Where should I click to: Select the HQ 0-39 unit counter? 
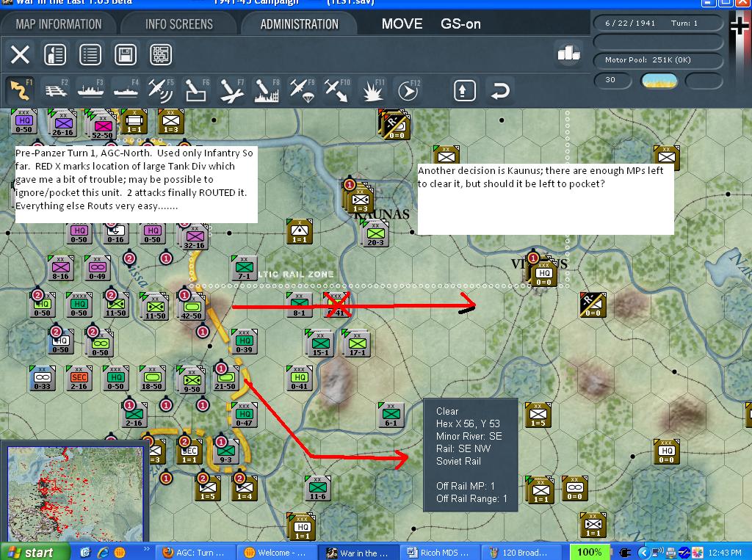(244, 342)
